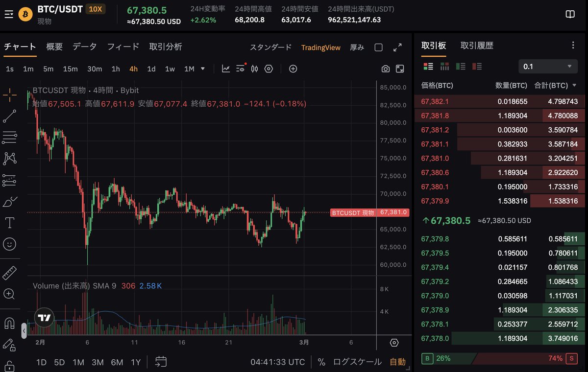The height and width of the screenshot is (372, 588).
Task: Select the 1d timeframe button
Action: [x=151, y=69]
